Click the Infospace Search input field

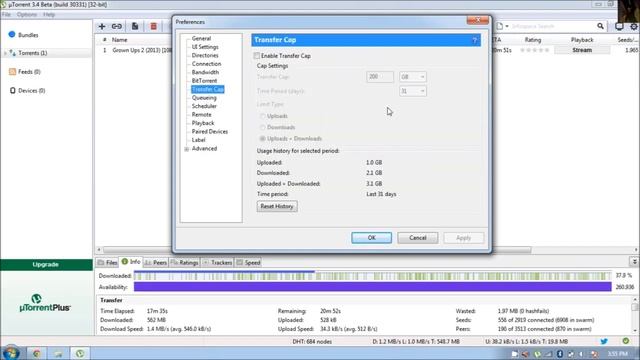552,26
